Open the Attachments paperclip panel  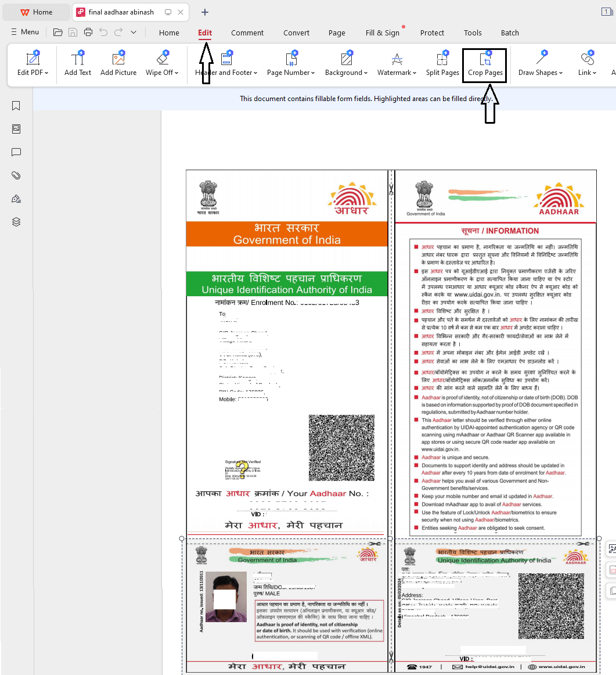tap(16, 175)
